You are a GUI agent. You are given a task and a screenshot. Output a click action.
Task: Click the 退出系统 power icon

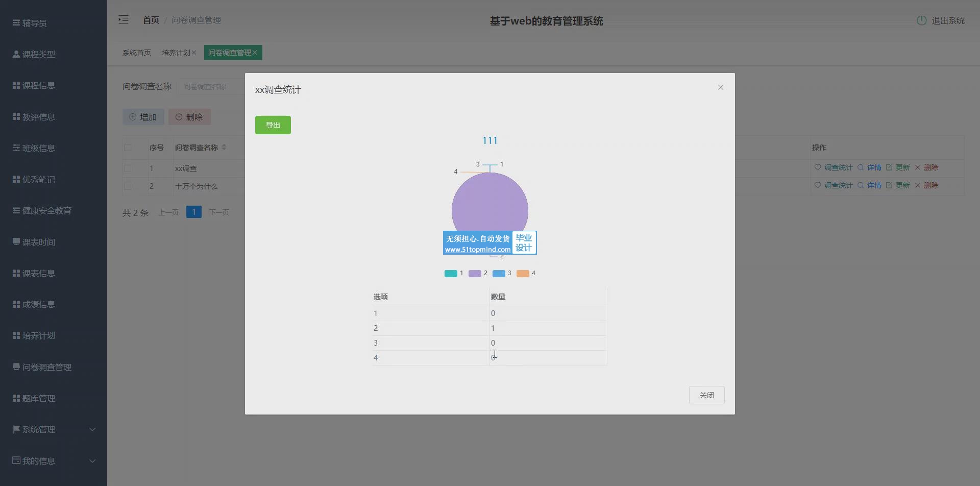pos(921,20)
